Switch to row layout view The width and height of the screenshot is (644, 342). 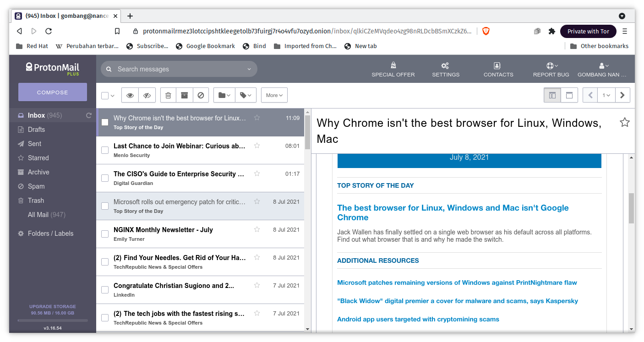coord(569,95)
